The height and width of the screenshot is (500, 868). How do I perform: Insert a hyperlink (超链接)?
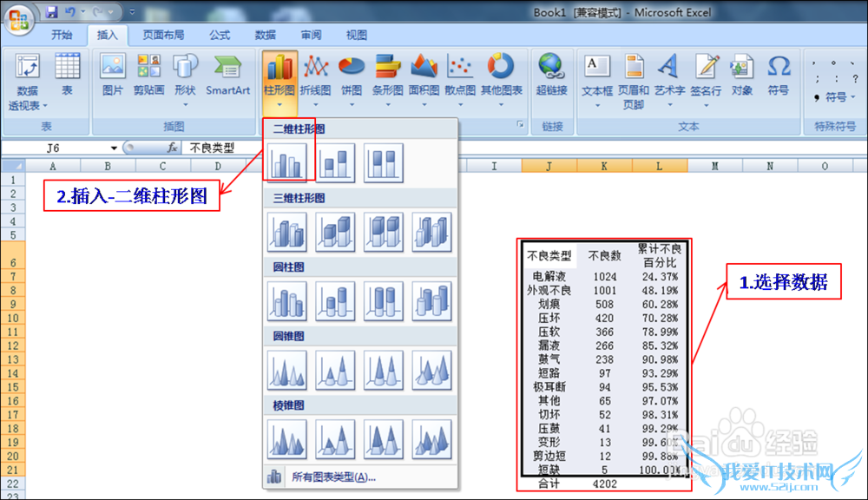[x=551, y=76]
